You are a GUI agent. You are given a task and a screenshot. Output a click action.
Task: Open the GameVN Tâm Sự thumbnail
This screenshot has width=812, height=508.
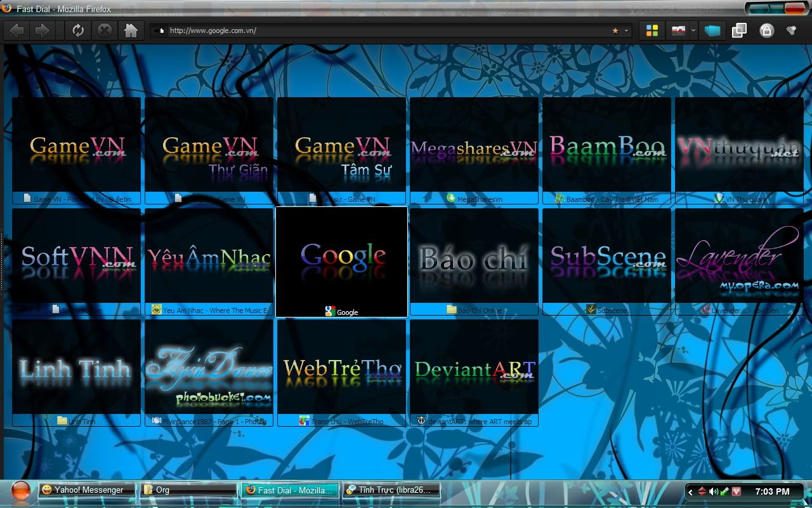[x=341, y=145]
